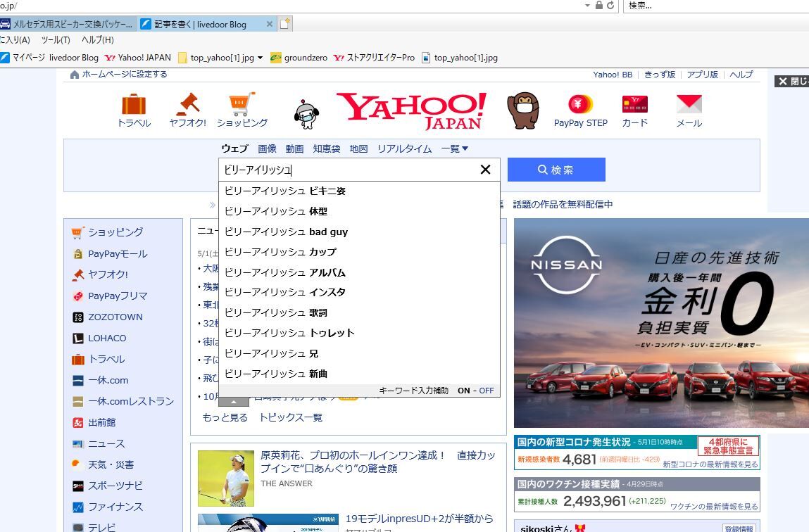Image resolution: width=809 pixels, height=532 pixels.
Task: Open 新型コロナの最新情報を見る link
Action: 710,464
